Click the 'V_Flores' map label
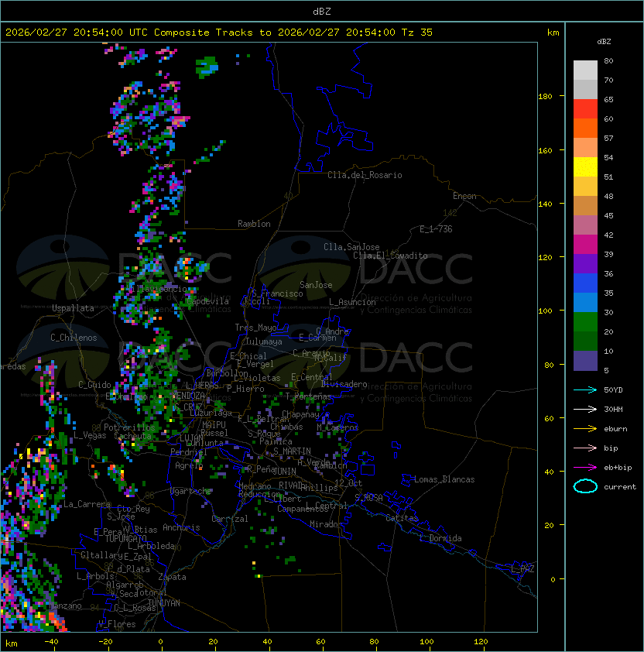The image size is (644, 652). click(x=117, y=624)
